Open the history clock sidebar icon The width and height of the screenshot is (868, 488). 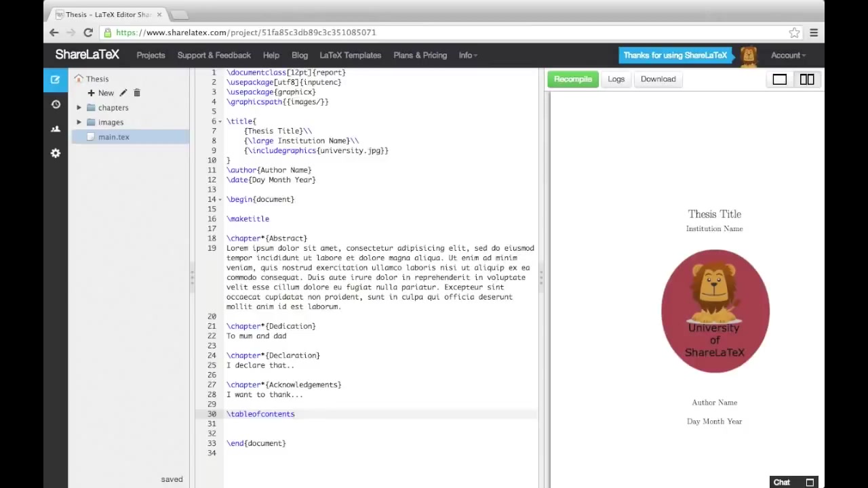coord(56,104)
